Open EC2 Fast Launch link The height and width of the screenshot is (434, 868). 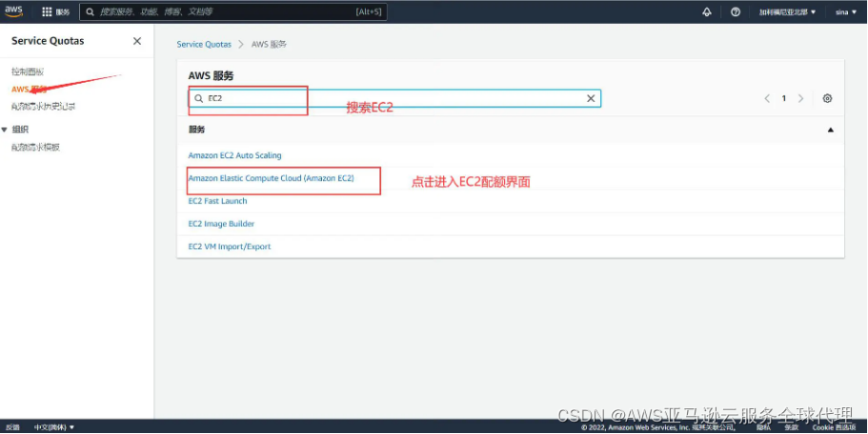point(217,200)
